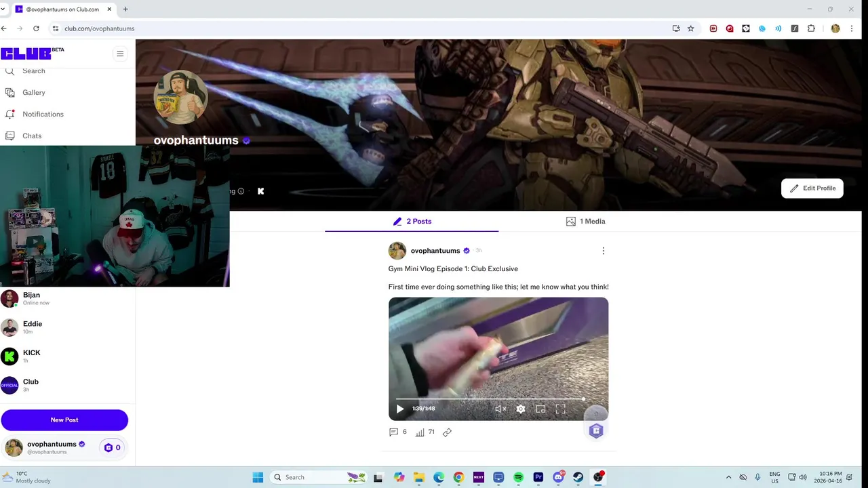Click the Gallery sidebar icon
This screenshot has height=488, width=868.
[9, 92]
